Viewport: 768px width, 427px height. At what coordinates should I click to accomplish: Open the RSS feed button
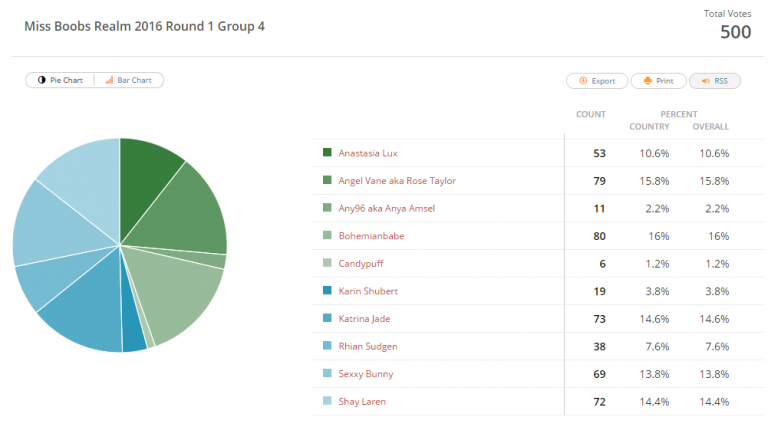[715, 81]
